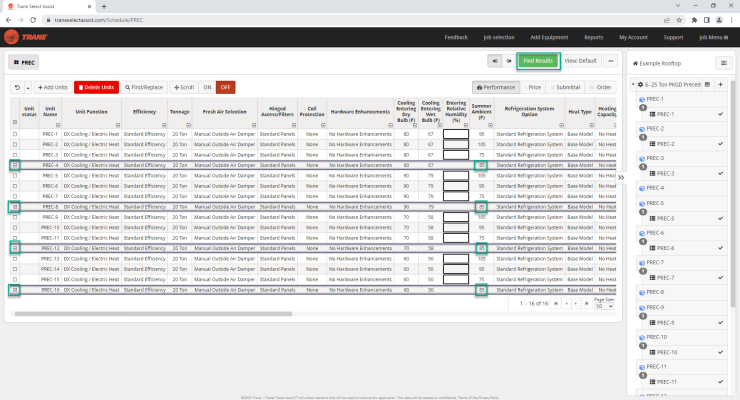
Task: Turn scroll ON
Action: (x=207, y=87)
